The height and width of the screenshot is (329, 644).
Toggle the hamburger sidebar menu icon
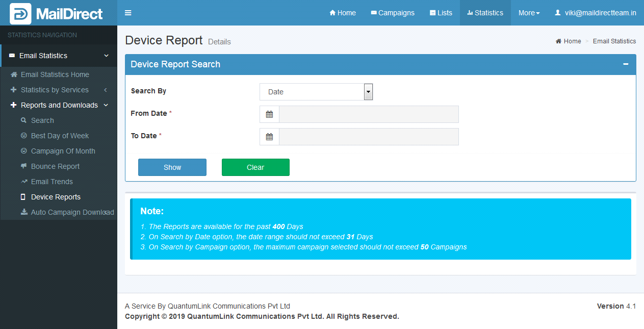click(128, 13)
